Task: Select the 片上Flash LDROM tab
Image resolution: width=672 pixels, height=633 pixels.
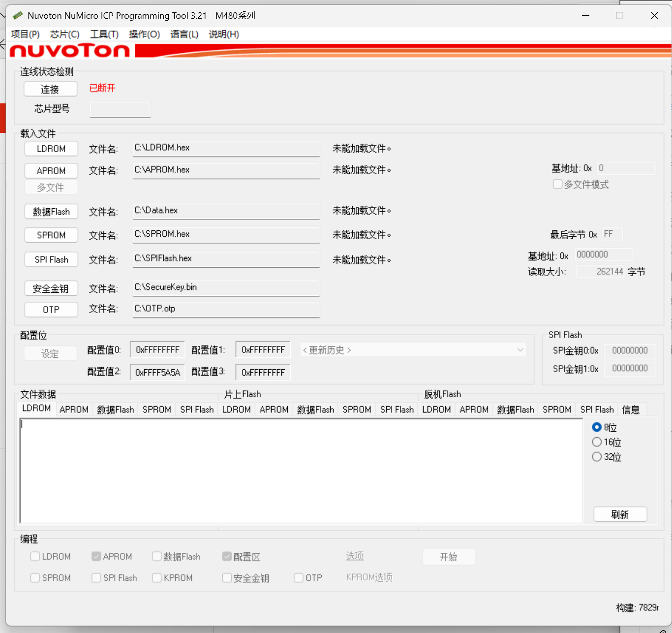Action: tap(237, 410)
